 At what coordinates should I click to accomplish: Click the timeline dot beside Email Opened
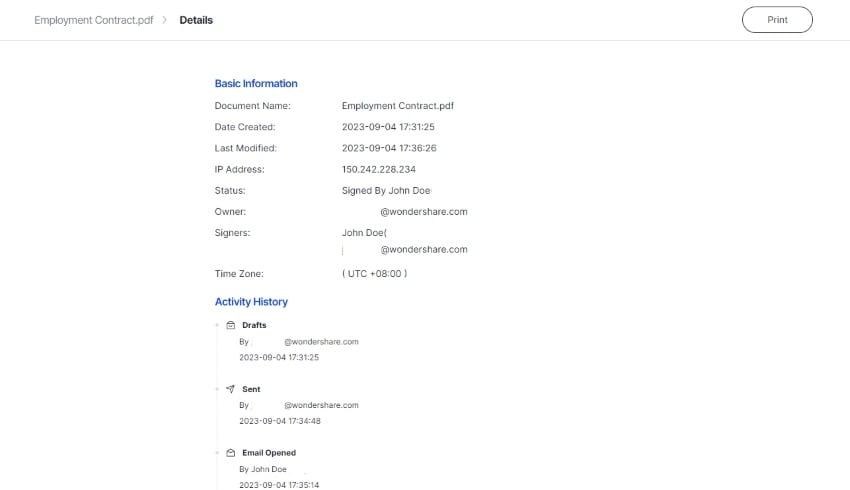tap(216, 453)
